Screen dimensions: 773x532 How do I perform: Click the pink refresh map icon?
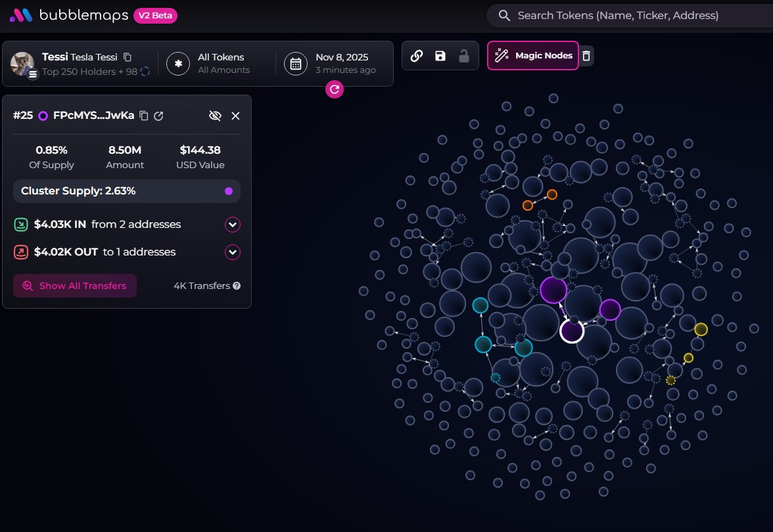[334, 89]
